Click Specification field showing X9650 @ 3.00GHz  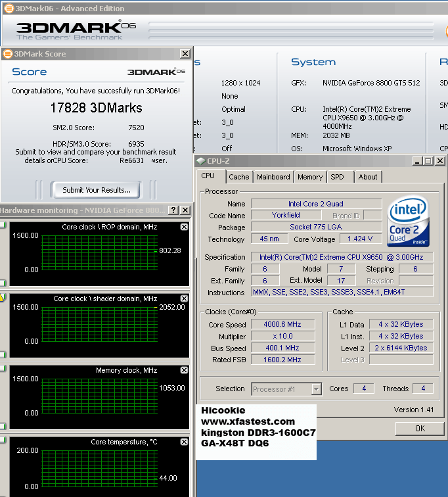pyautogui.click(x=342, y=257)
